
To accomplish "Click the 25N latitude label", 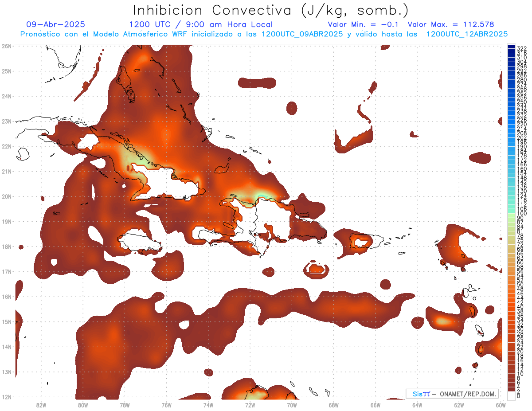I will pyautogui.click(x=7, y=71).
